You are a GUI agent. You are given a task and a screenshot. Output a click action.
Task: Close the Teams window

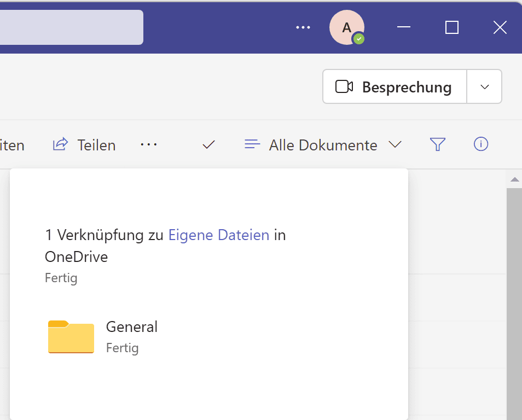[x=500, y=27]
